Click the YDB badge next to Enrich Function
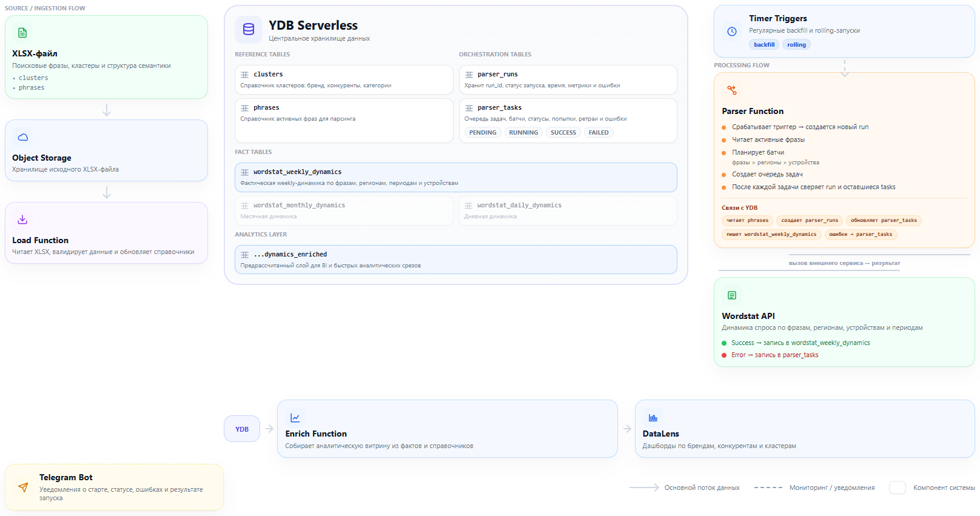This screenshot has width=980, height=516. 242,429
